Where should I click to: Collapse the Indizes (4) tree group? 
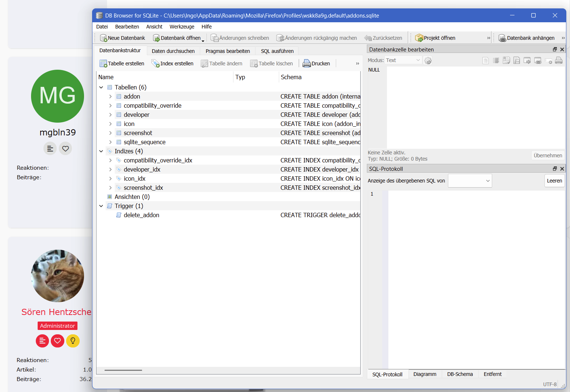coord(101,151)
